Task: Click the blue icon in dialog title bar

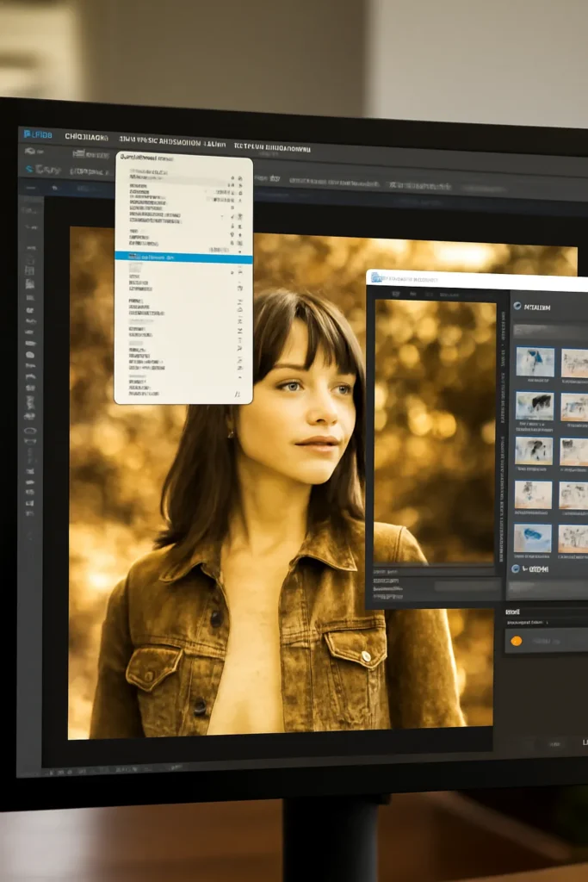Action: [x=376, y=278]
